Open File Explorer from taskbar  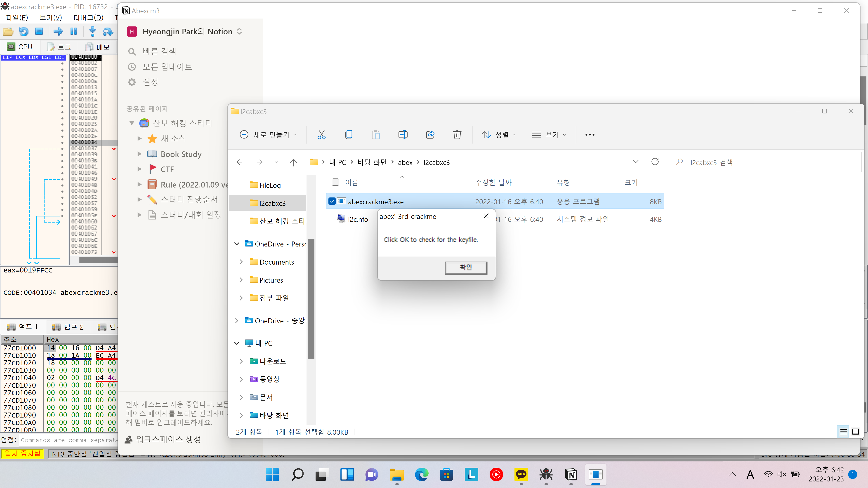click(x=397, y=474)
